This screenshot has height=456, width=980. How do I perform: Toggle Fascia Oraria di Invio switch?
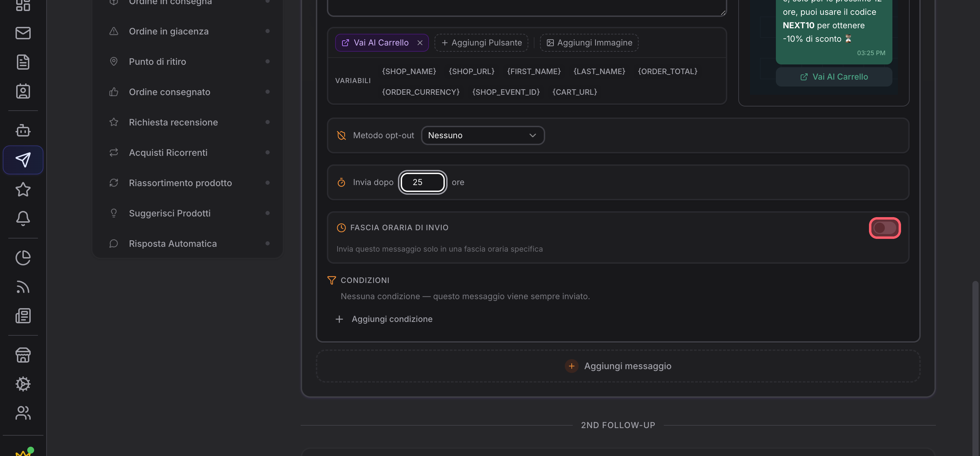coord(884,228)
